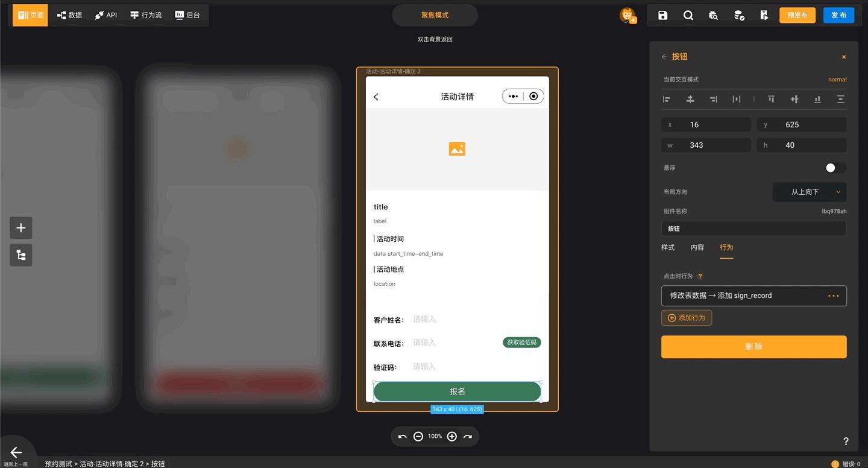Click the 发布 publish button
The height and width of the screenshot is (468, 868).
[x=839, y=15]
